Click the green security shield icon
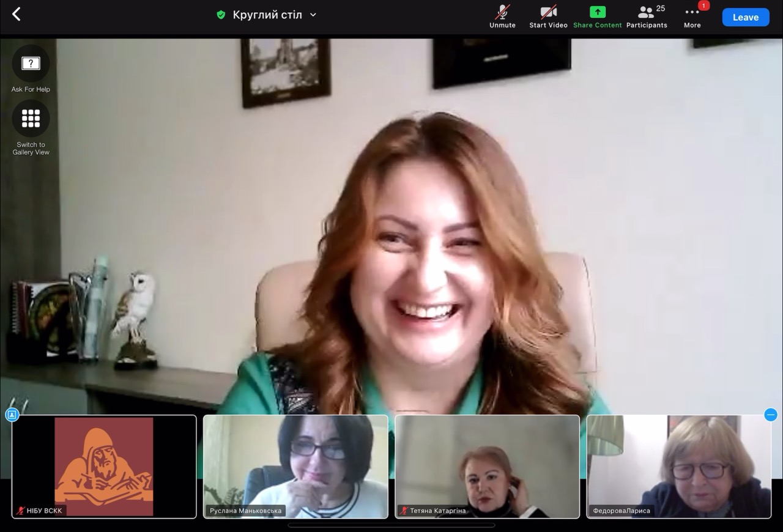 pos(221,15)
